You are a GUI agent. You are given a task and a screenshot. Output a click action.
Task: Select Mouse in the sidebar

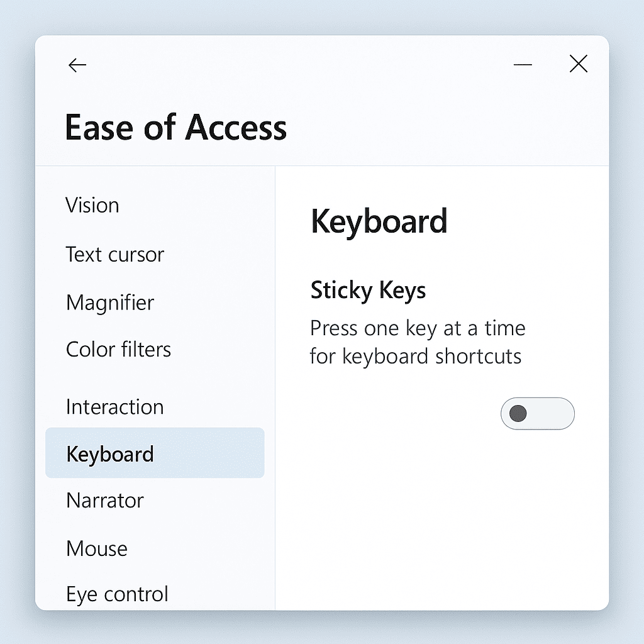pyautogui.click(x=97, y=548)
